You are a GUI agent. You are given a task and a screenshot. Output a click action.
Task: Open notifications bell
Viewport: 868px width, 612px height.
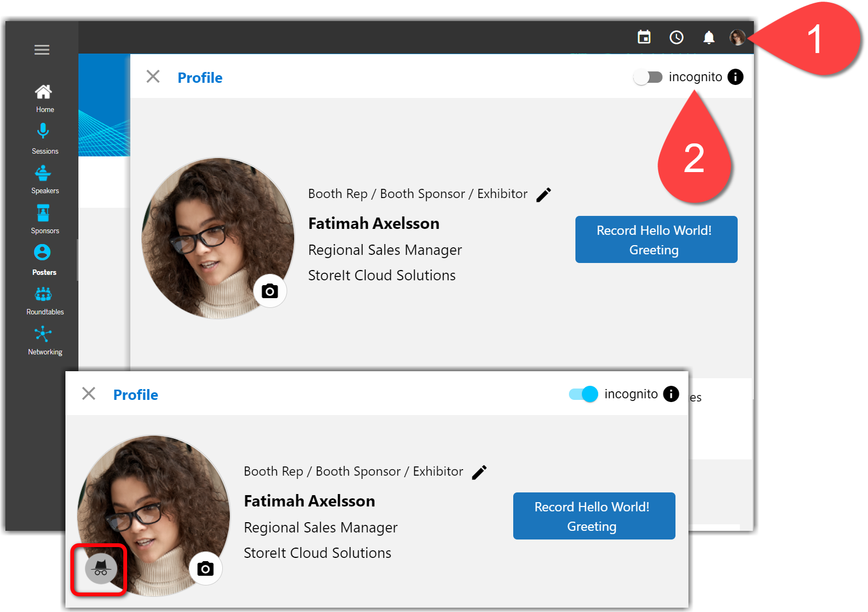pyautogui.click(x=708, y=37)
